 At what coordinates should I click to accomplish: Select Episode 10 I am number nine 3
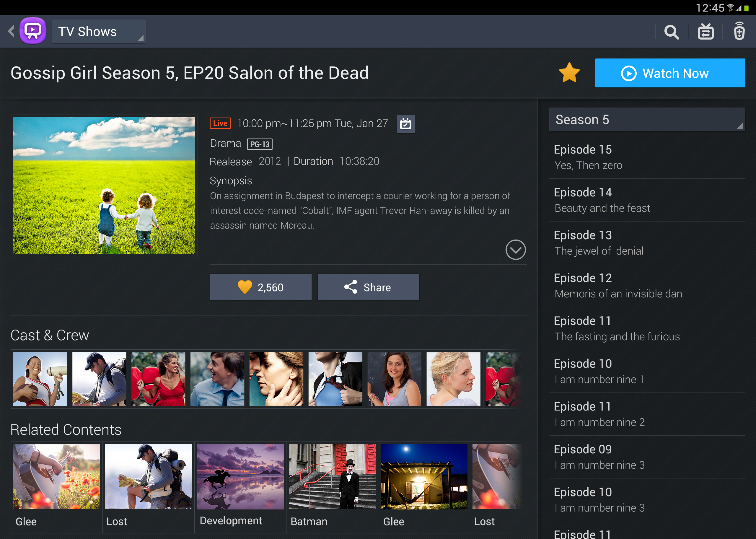tap(647, 500)
